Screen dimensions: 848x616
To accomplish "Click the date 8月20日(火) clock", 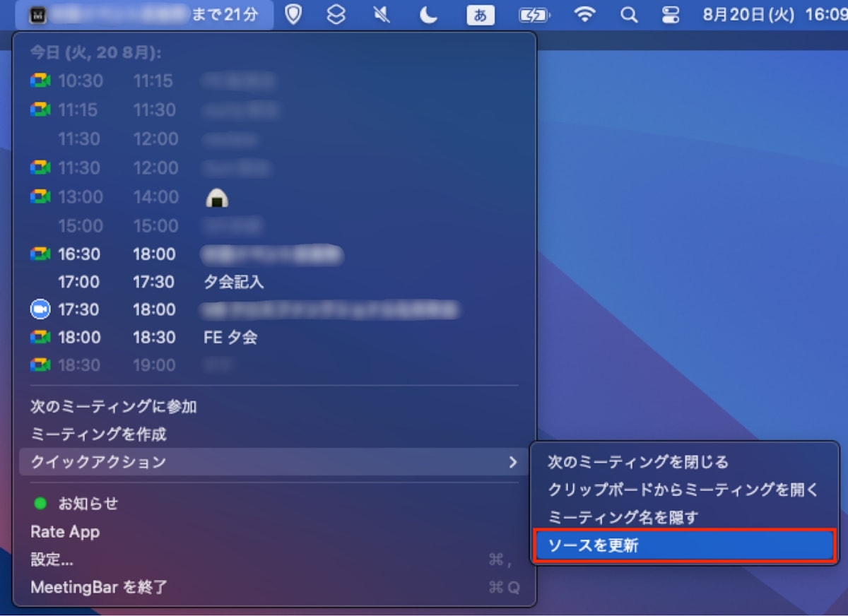I will tap(749, 15).
